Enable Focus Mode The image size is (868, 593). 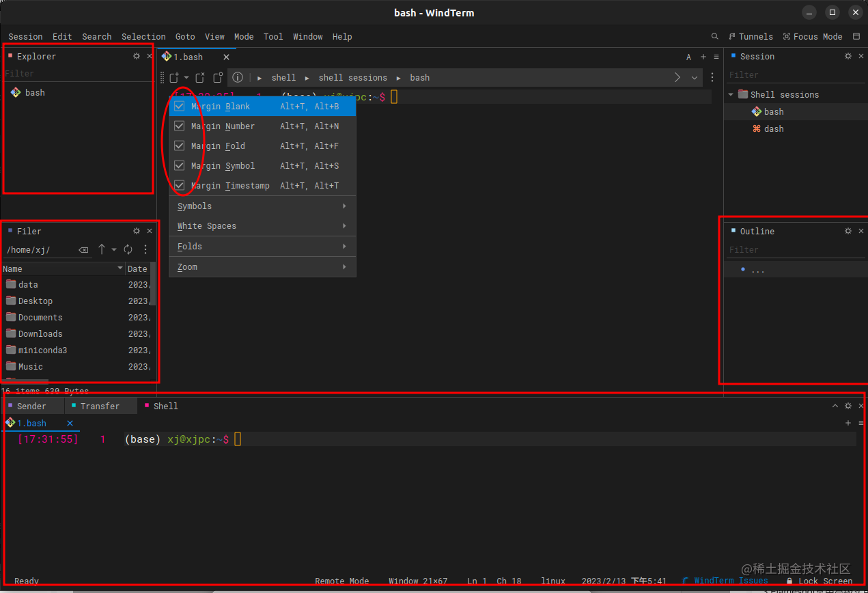[x=813, y=37]
